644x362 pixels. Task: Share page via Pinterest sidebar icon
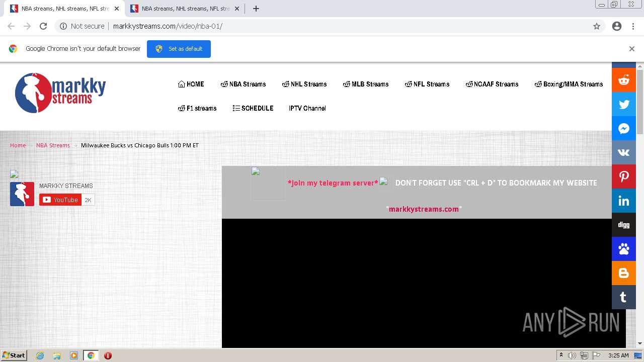[x=624, y=176]
